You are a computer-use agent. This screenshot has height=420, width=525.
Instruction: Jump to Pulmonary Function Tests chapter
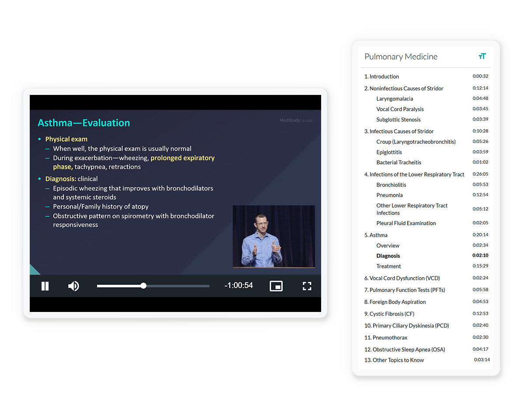pos(407,290)
